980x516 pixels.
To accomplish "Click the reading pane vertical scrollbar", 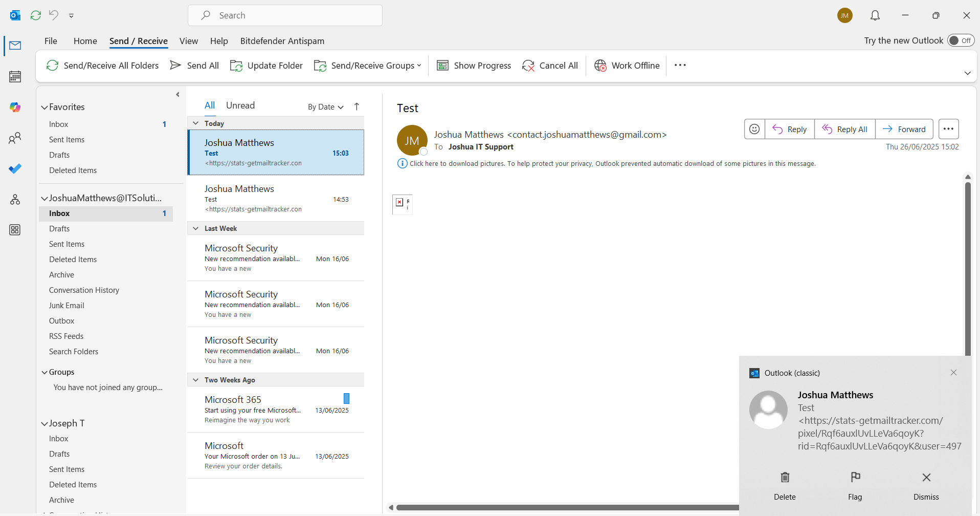I will click(x=968, y=269).
